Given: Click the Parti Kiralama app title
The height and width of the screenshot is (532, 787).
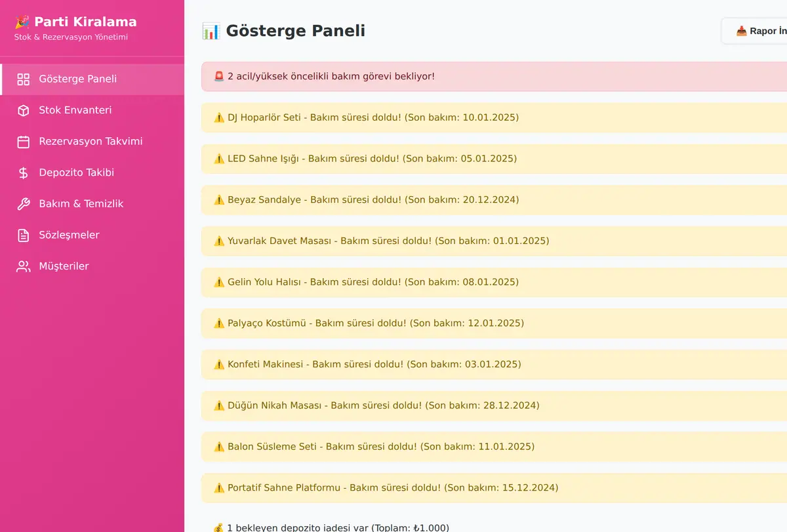Looking at the screenshot, I should click(x=85, y=22).
